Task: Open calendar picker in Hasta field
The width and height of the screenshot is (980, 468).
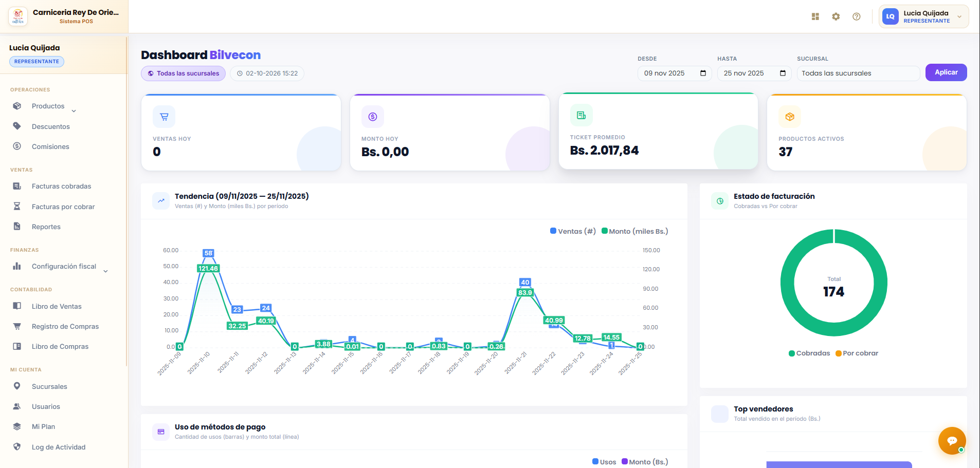Action: 783,73
